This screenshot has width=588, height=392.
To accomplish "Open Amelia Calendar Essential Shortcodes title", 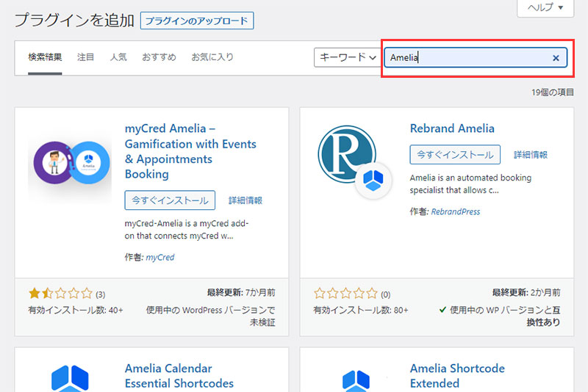I will (x=179, y=376).
